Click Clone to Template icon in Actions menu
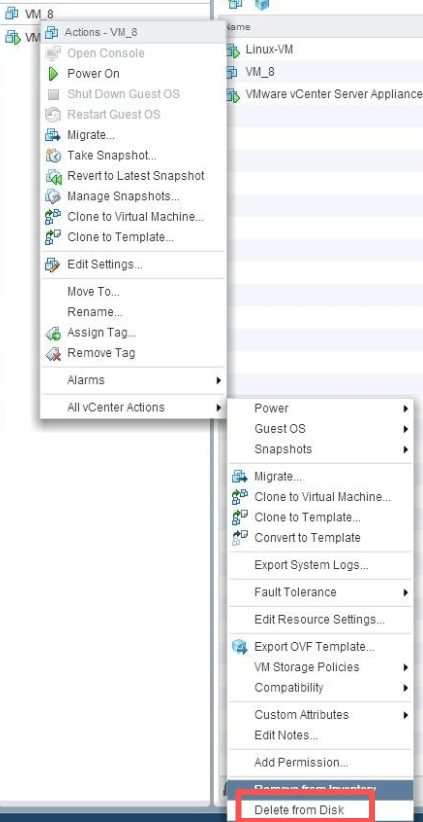Screen dimensions: 423x822 pyautogui.click(x=53, y=237)
